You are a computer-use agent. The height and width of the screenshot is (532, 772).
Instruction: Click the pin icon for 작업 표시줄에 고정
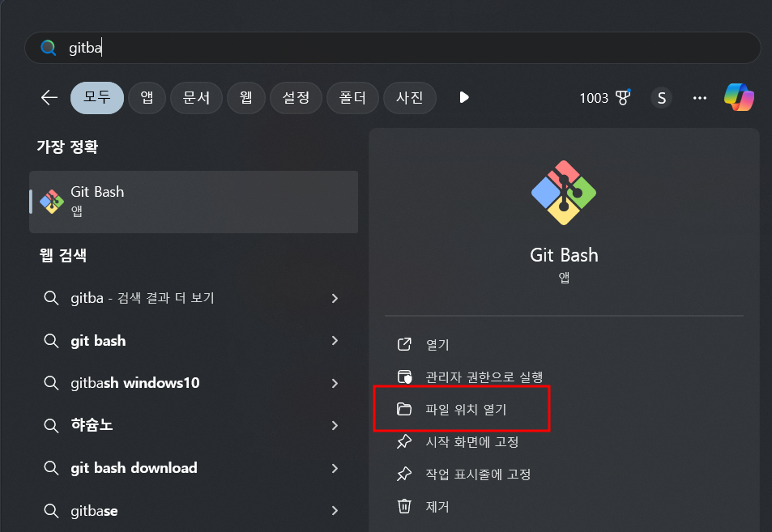(x=403, y=475)
